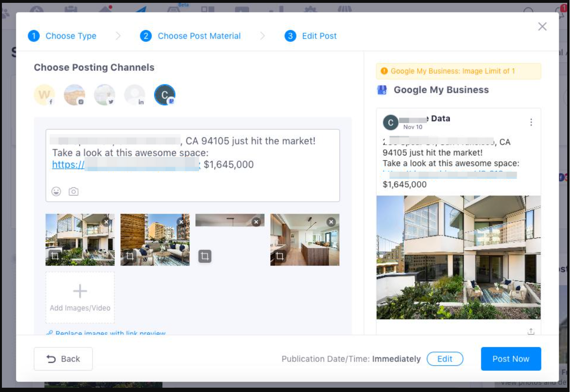Click the share icon below preview image
This screenshot has height=392, width=572.
[531, 331]
